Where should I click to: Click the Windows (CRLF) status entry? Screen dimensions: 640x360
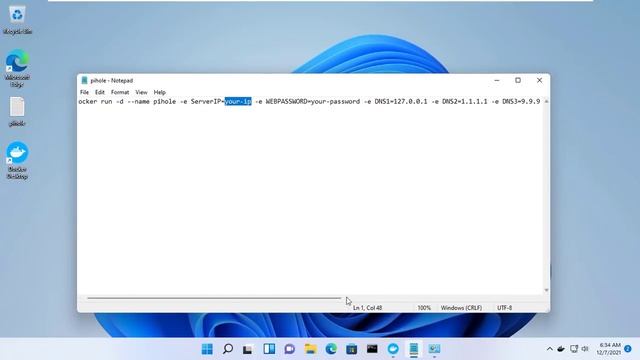(x=461, y=308)
